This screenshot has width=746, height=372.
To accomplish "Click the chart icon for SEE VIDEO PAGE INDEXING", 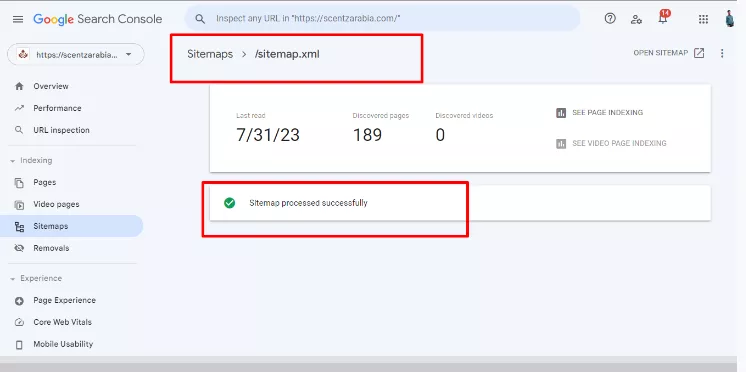I will [x=561, y=143].
